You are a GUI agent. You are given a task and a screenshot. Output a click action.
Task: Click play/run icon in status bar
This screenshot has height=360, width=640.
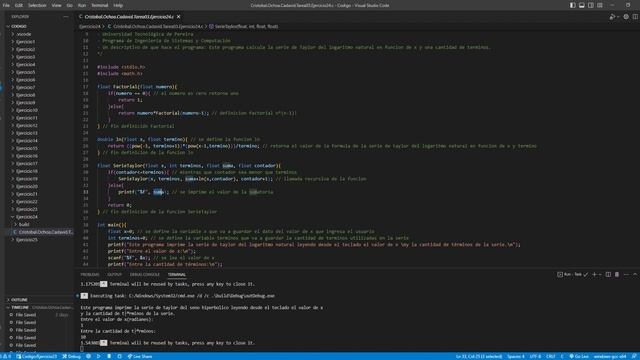tap(98, 356)
